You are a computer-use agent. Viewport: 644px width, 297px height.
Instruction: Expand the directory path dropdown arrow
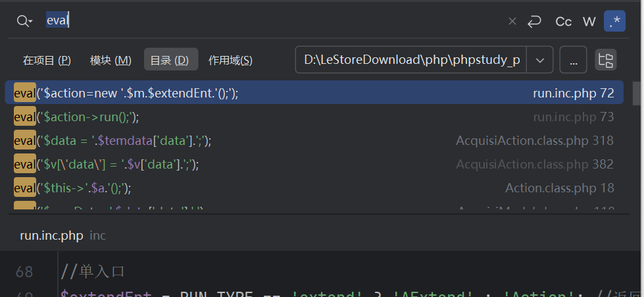click(x=540, y=60)
